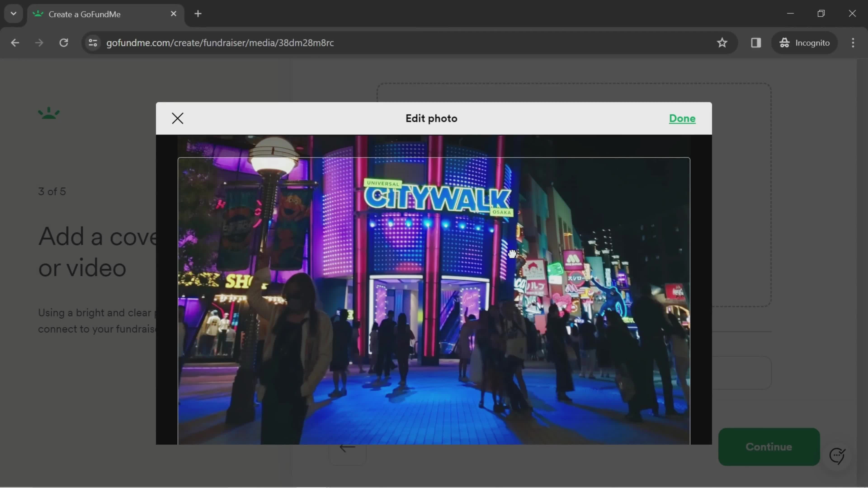Minimize the browser window

790,14
